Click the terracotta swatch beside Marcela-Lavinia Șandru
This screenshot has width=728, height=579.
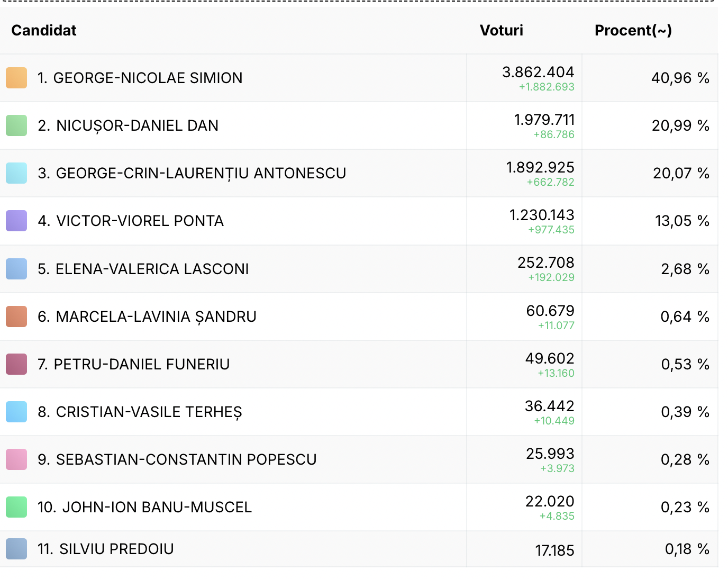16,316
